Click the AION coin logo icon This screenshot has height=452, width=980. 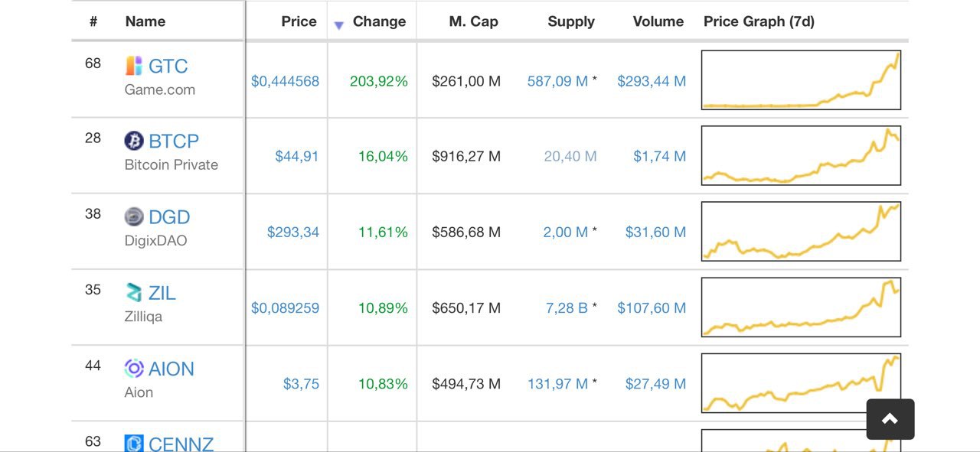click(134, 369)
